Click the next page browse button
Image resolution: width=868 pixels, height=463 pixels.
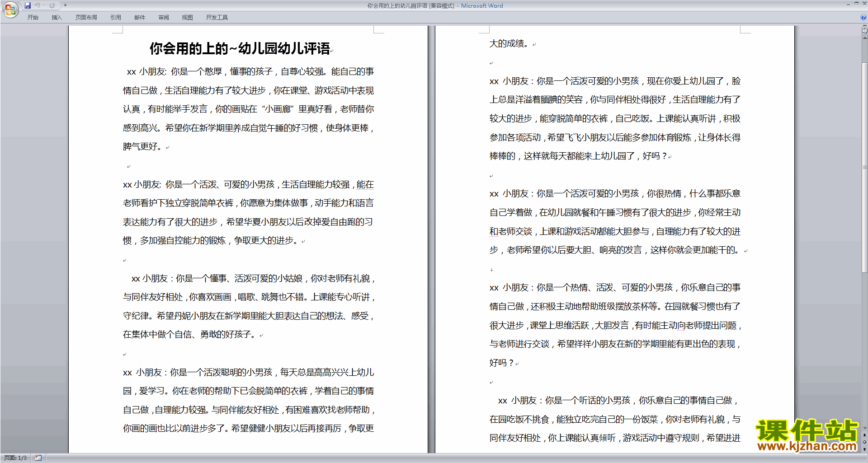click(865, 449)
